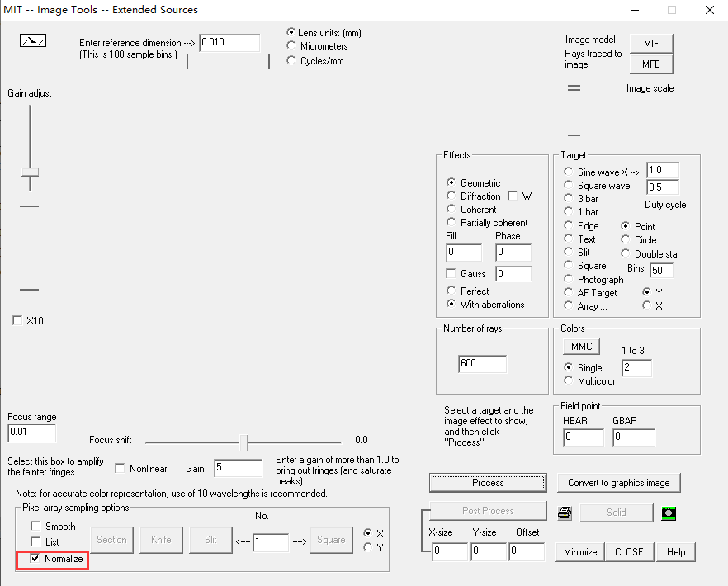Select the AF Target option

click(x=568, y=292)
